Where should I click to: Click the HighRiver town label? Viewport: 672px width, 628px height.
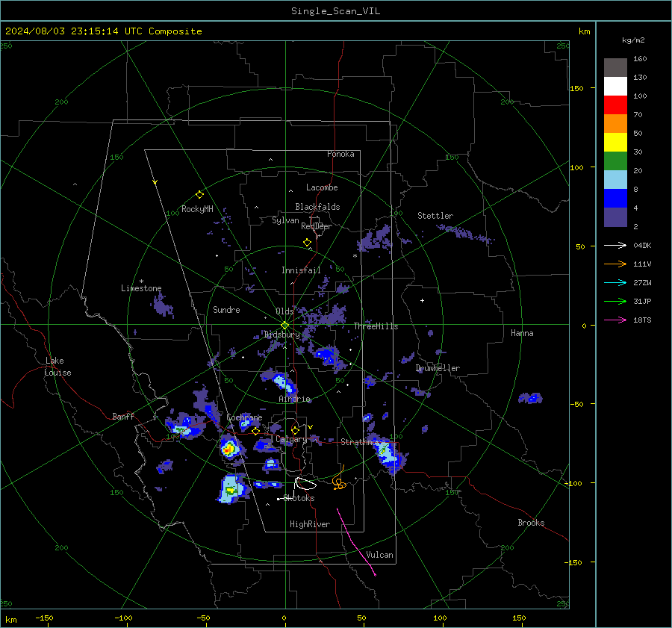click(x=309, y=524)
